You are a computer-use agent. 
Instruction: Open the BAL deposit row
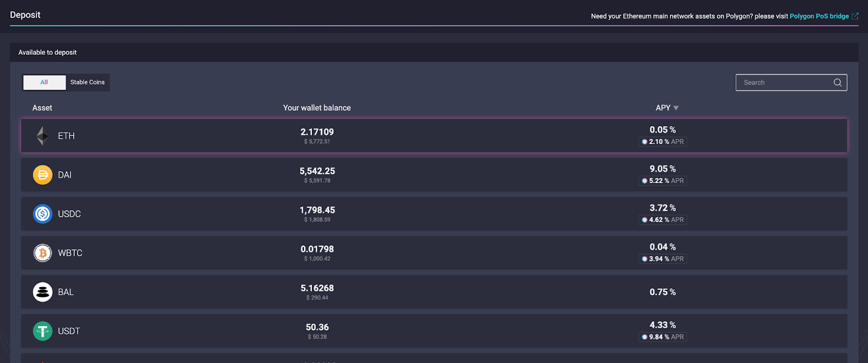point(434,292)
